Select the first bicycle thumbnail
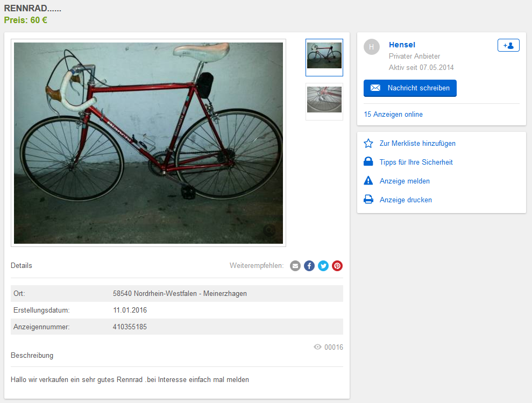 324,58
